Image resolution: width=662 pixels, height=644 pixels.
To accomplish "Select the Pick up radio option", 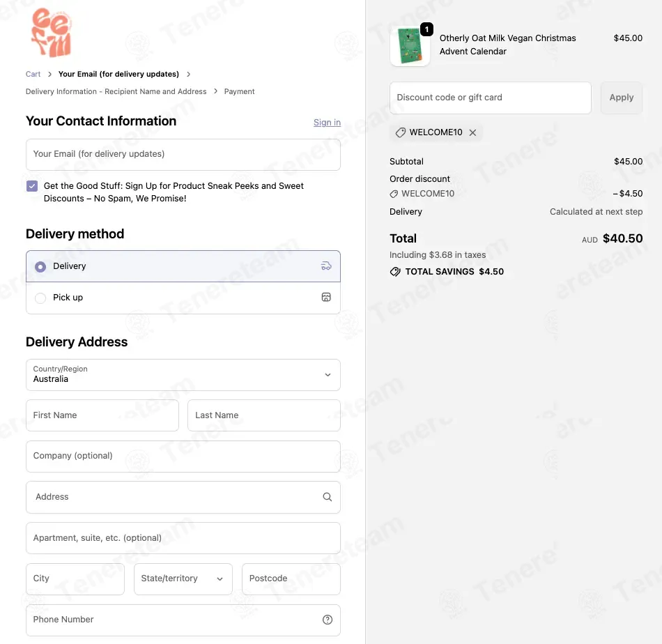I will (x=40, y=298).
